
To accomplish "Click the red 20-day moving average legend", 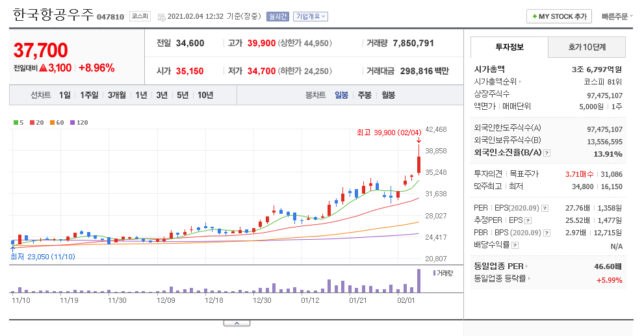I will [x=36, y=122].
